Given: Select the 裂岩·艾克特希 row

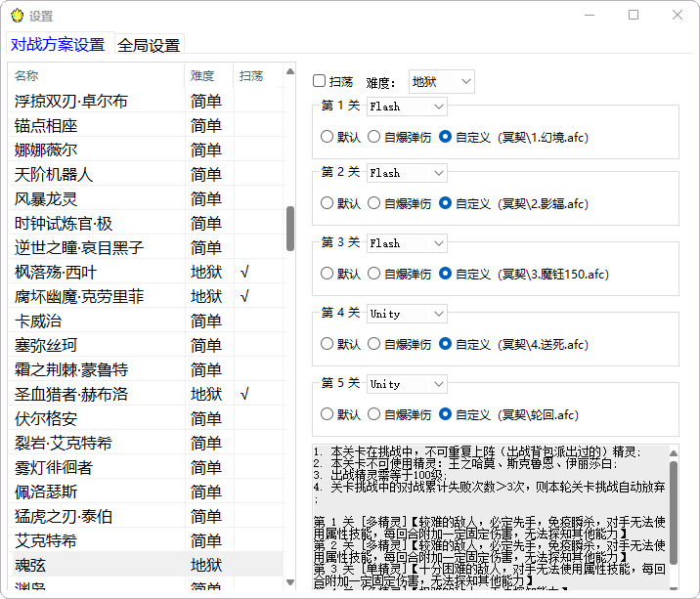Looking at the screenshot, I should tap(146, 443).
